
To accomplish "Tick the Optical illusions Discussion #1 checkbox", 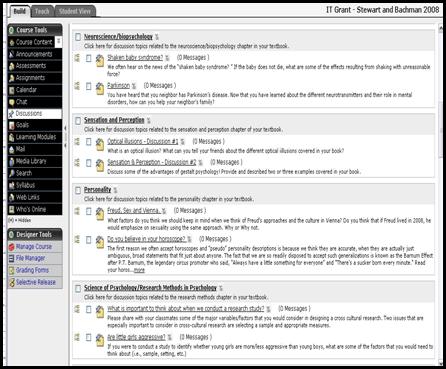I will (88, 142).
